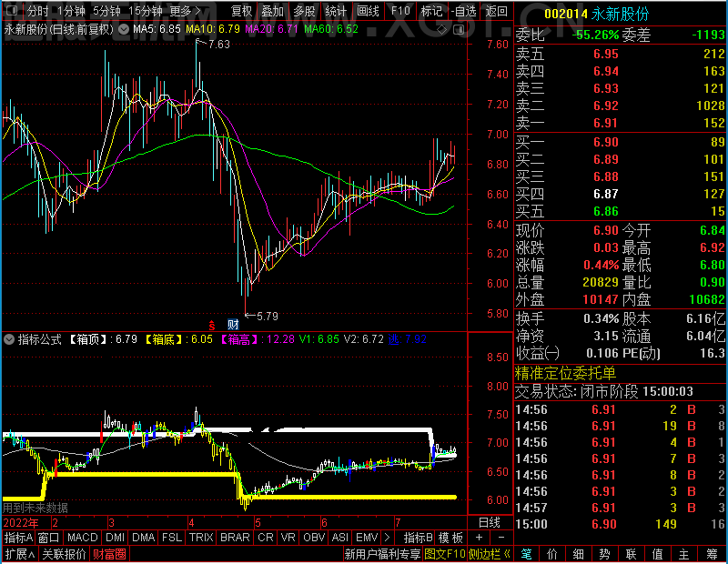Screen dimensions: 728x564
Task: Activate the 画线 drawing tool
Action: (x=368, y=11)
